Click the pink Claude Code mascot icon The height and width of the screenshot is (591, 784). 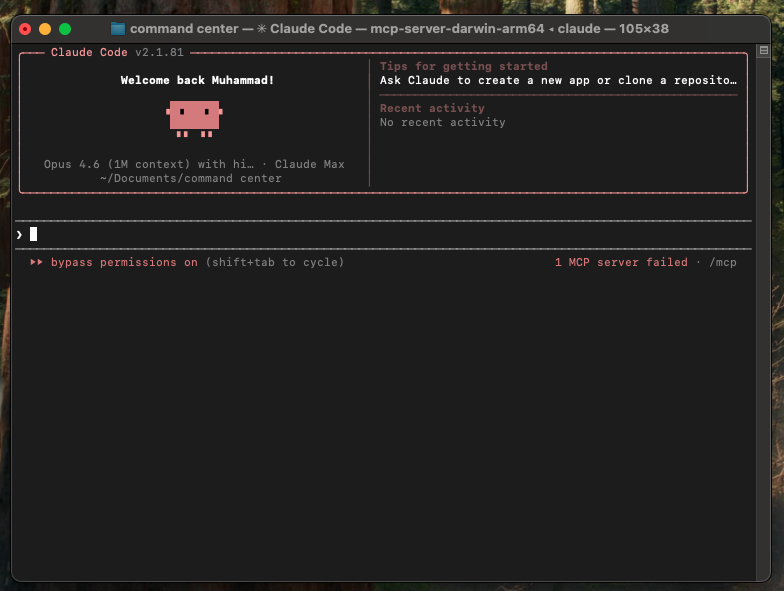pyautogui.click(x=194, y=118)
